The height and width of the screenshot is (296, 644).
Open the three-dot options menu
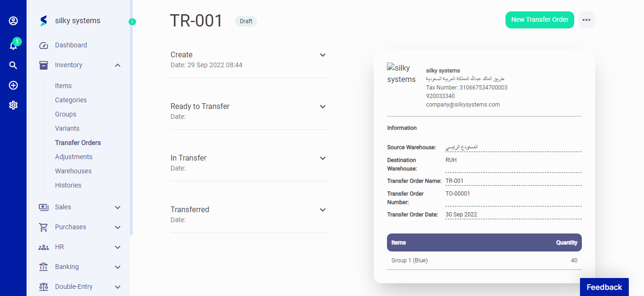pyautogui.click(x=586, y=19)
